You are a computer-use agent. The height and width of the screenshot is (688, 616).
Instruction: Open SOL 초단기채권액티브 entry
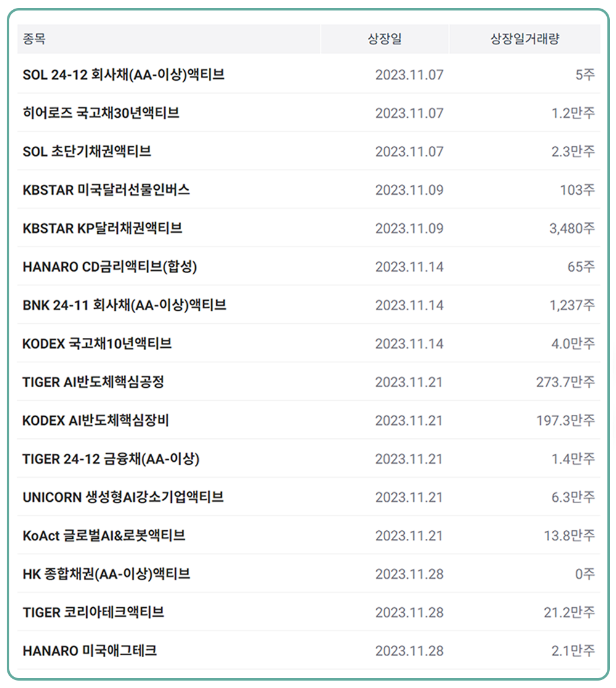pyautogui.click(x=87, y=152)
